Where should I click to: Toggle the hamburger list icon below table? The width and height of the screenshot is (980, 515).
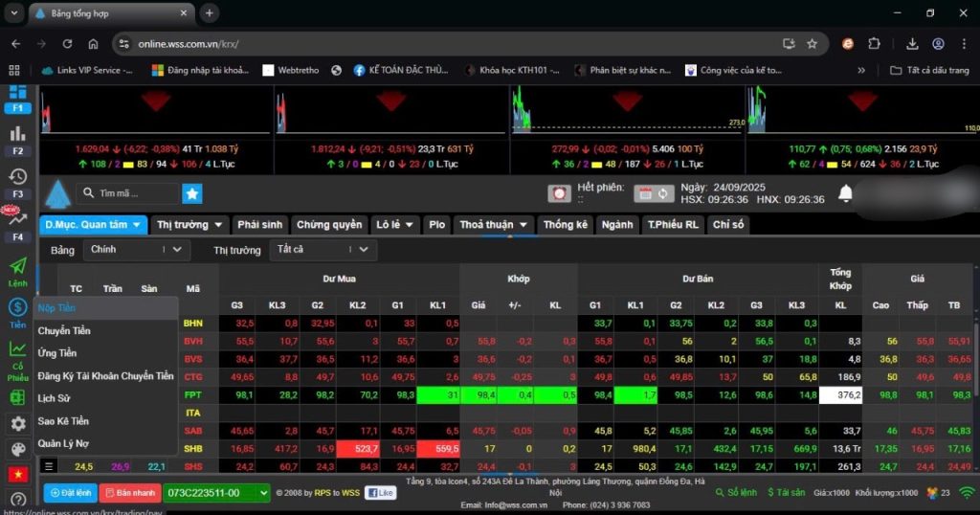(x=49, y=466)
